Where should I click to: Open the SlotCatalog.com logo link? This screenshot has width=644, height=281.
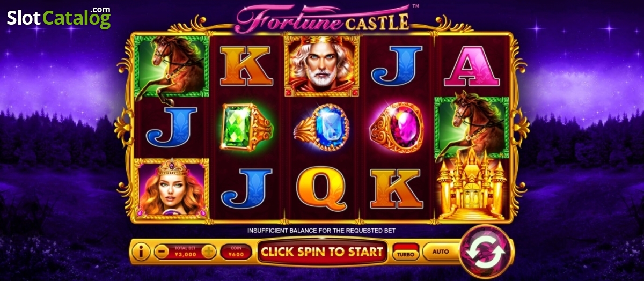59,18
